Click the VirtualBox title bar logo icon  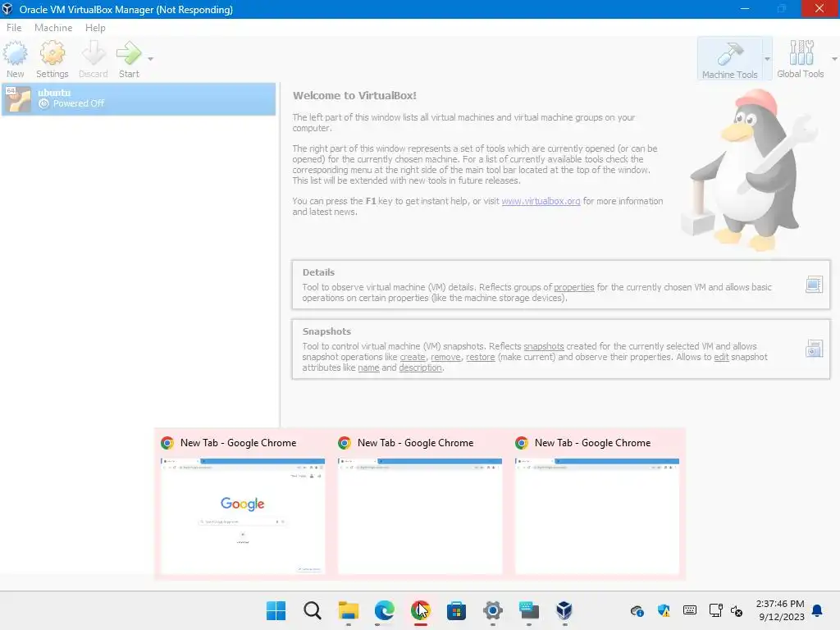(7, 9)
